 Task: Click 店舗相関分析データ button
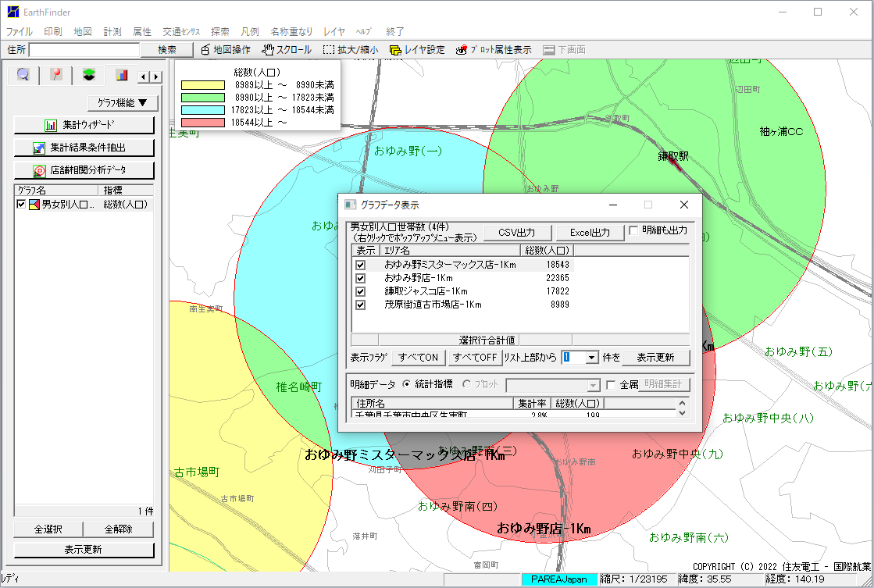84,170
